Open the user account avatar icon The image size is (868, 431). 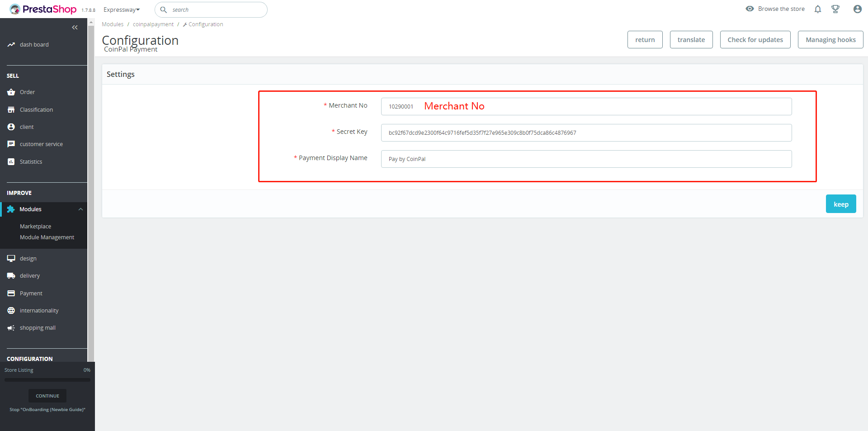pyautogui.click(x=857, y=9)
